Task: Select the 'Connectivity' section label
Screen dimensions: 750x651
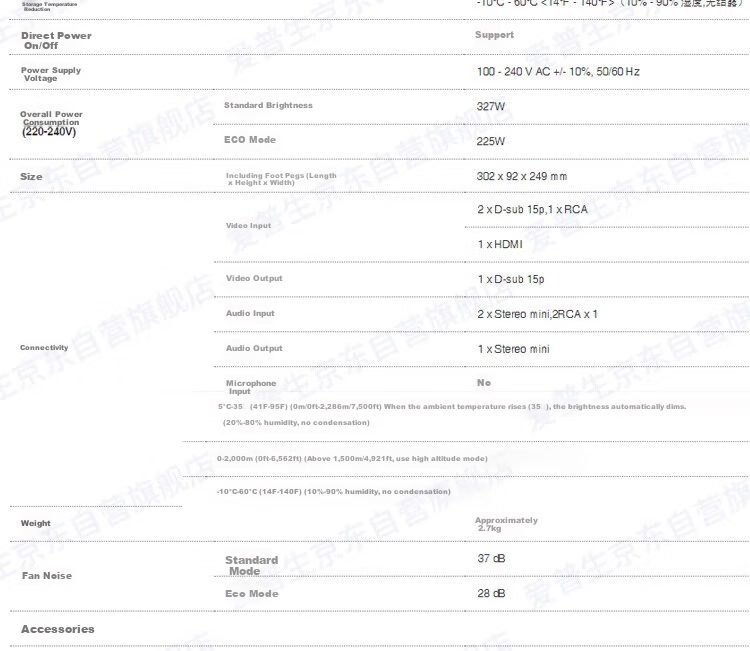Action: pyautogui.click(x=44, y=348)
